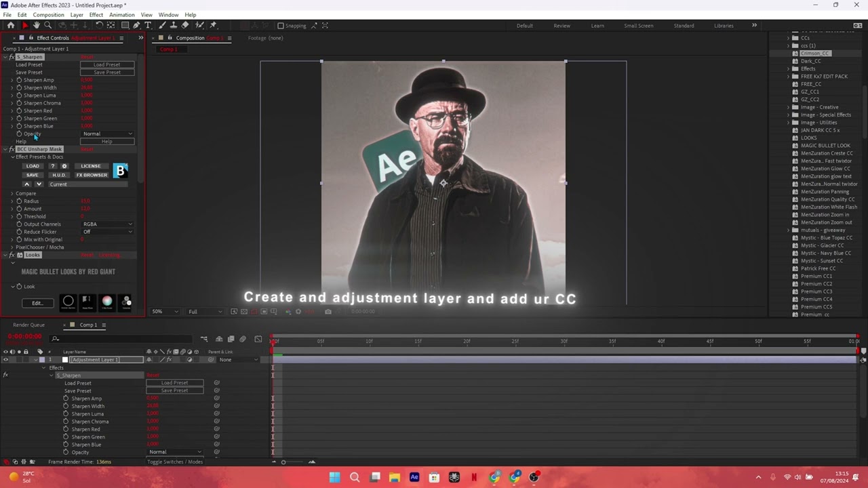Click the colorful Looks color wheel thumbnail
The height and width of the screenshot is (488, 868).
pyautogui.click(x=107, y=302)
